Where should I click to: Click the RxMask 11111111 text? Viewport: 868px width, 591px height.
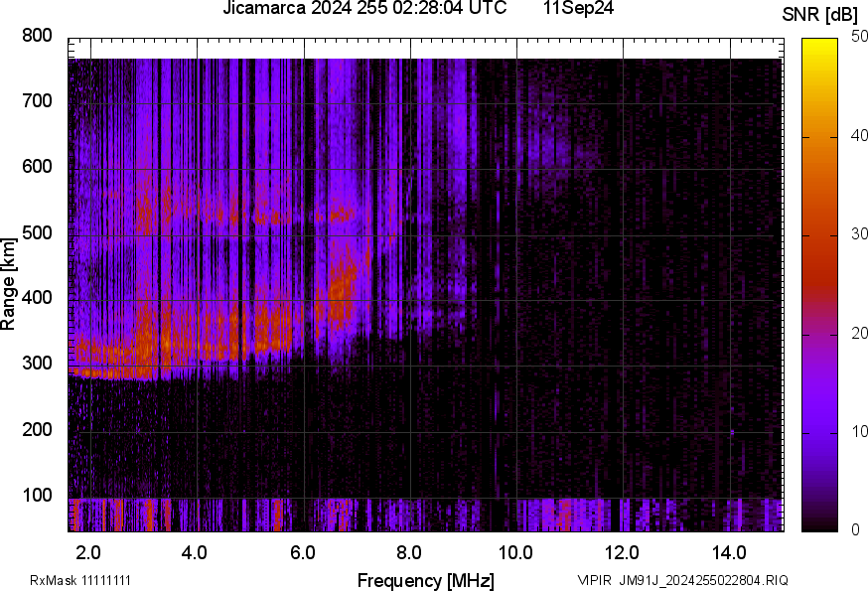(80, 580)
